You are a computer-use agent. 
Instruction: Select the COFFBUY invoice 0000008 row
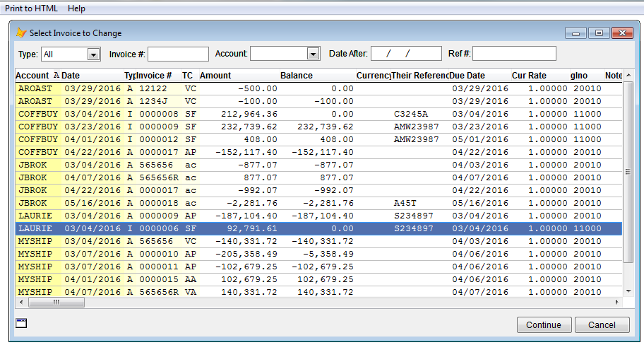coord(318,114)
